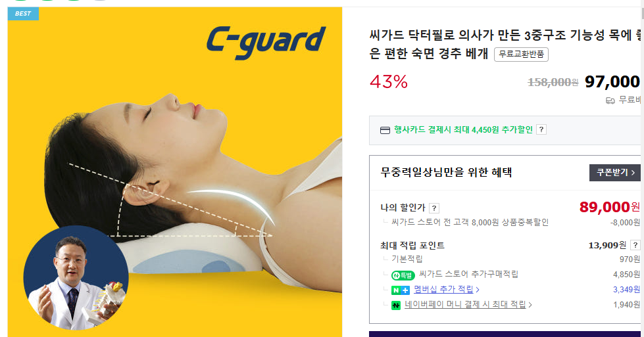Open the help icon beside 최대 적립 포인트

click(x=635, y=245)
